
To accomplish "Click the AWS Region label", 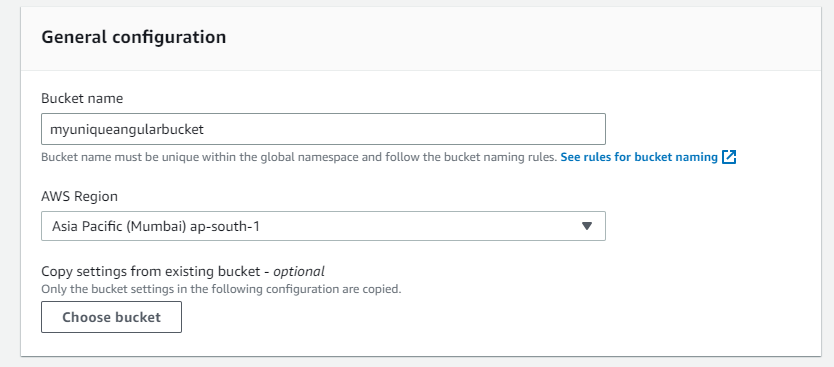I will 79,196.
